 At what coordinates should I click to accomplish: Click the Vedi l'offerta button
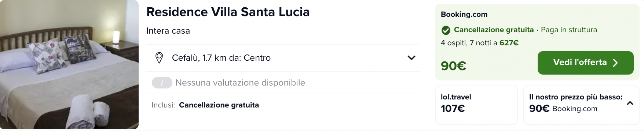(x=585, y=63)
